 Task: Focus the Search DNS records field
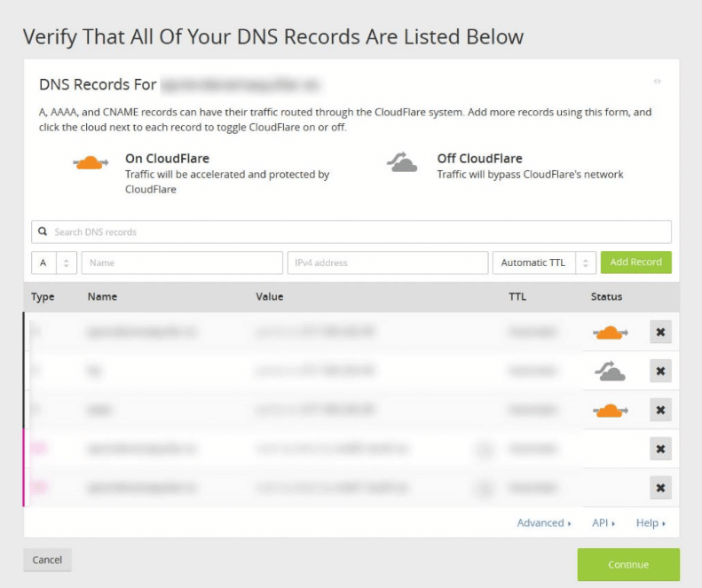pos(351,231)
